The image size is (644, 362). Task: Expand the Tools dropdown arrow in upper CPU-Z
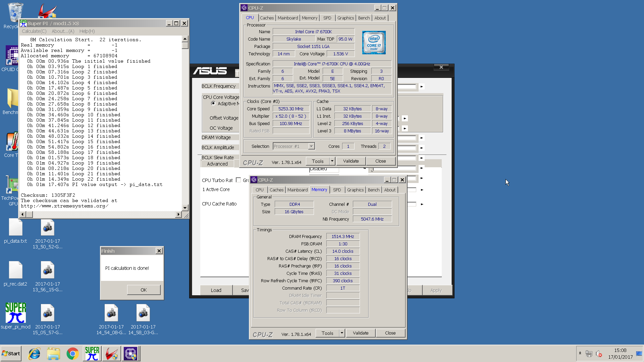coord(332,161)
